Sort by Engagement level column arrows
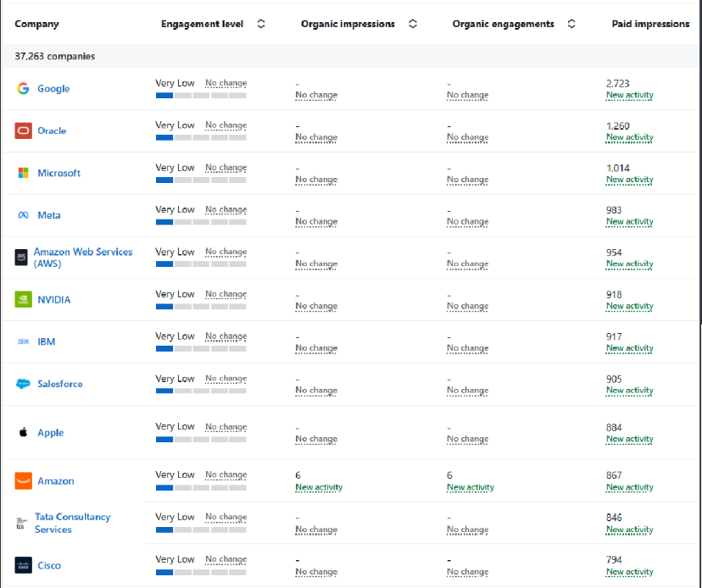This screenshot has height=588, width=702. point(261,24)
